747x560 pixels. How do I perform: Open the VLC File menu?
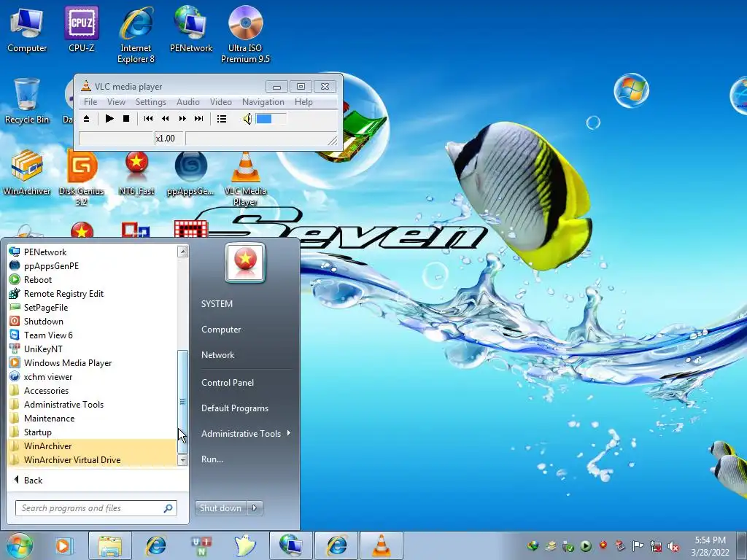coord(90,102)
